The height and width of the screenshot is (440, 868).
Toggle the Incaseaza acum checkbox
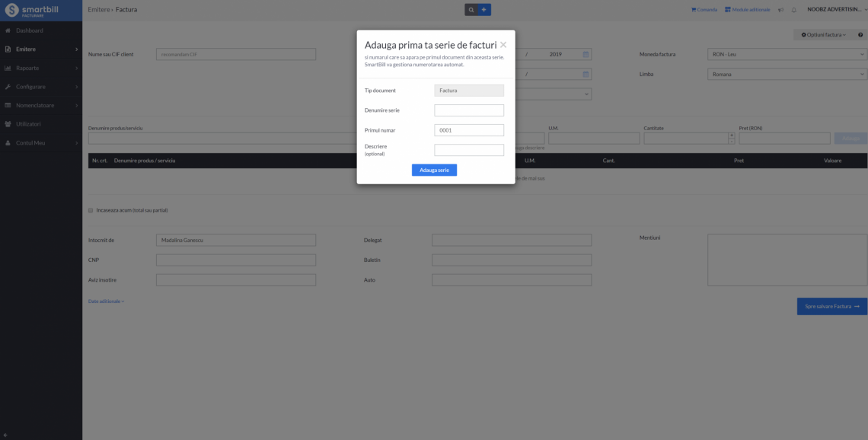(91, 210)
